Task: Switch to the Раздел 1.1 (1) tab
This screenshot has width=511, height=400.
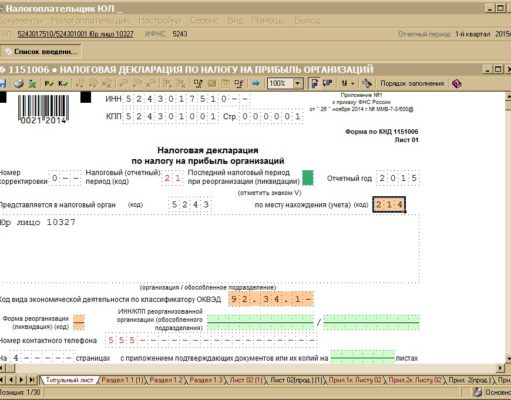Action: coord(122,380)
